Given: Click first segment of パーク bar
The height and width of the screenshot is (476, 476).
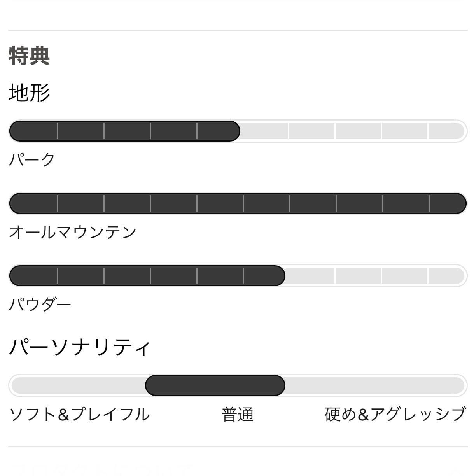Looking at the screenshot, I should pyautogui.click(x=33, y=131).
